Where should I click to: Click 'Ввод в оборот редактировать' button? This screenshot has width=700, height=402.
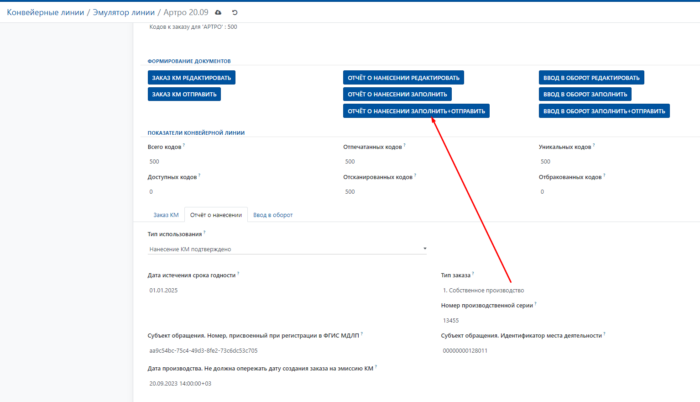tap(591, 77)
